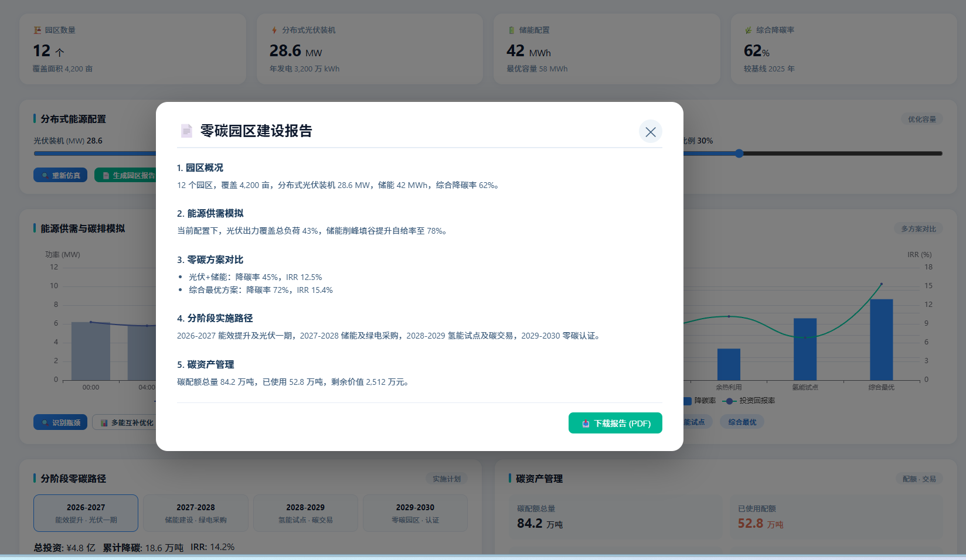Viewport: 966px width, 560px height.
Task: Click the 1. 园区概况 heading
Action: point(200,168)
